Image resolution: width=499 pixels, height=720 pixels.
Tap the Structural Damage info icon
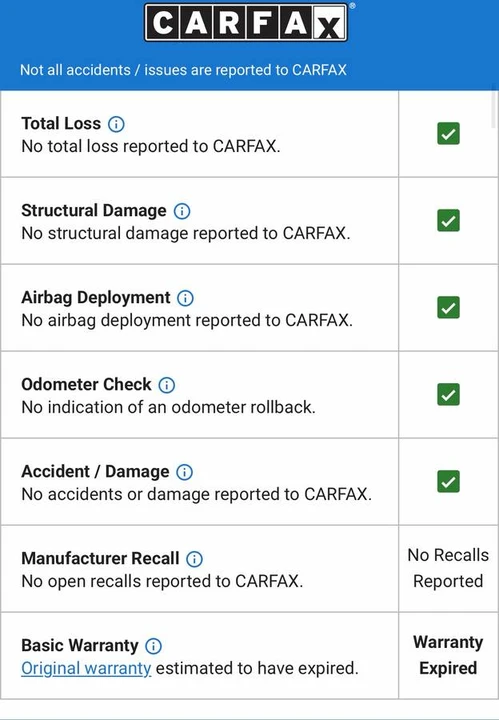point(182,211)
